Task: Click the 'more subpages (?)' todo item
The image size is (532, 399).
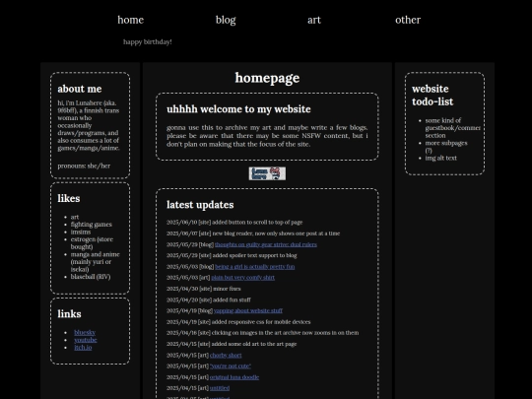Action: point(446,147)
